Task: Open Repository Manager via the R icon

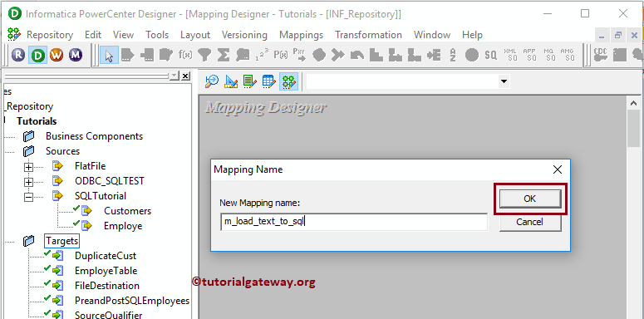Action: [x=18, y=55]
